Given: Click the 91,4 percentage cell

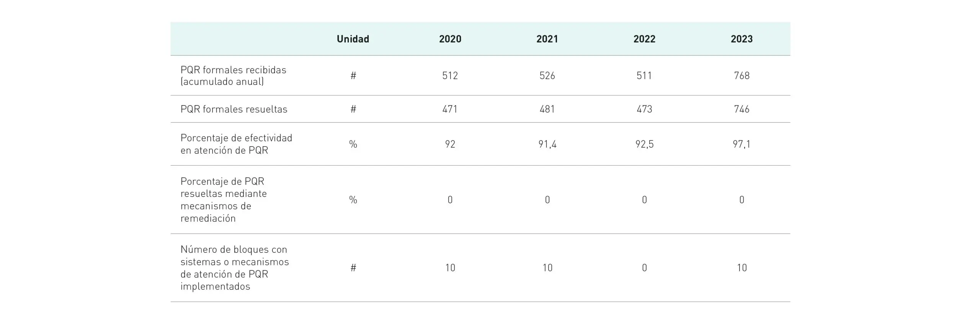Looking at the screenshot, I should pos(547,144).
